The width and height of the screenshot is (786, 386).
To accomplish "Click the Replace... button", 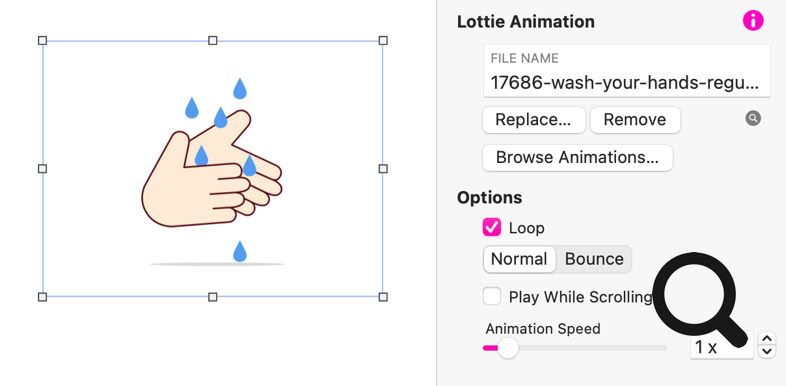I will [534, 120].
